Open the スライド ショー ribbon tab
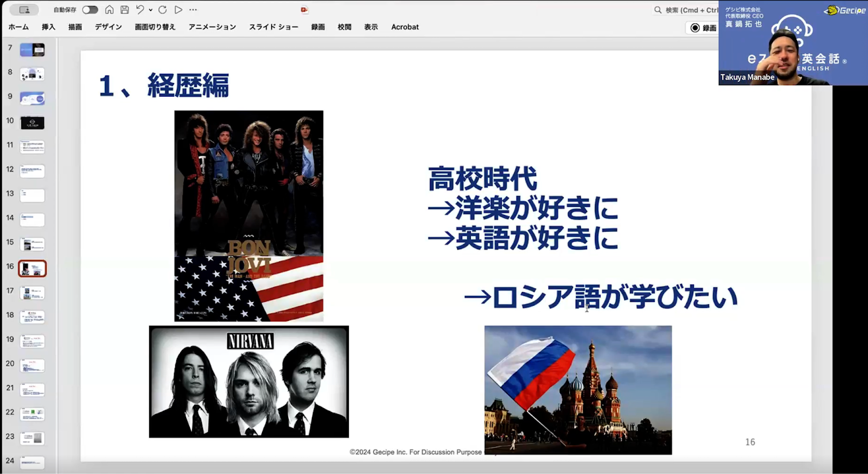The height and width of the screenshot is (474, 868). [x=273, y=27]
